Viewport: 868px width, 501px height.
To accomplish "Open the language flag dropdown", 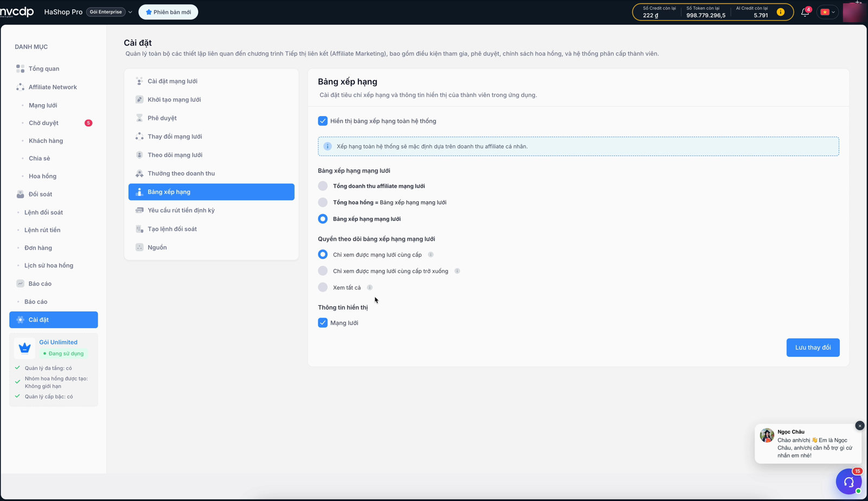I will tap(828, 12).
